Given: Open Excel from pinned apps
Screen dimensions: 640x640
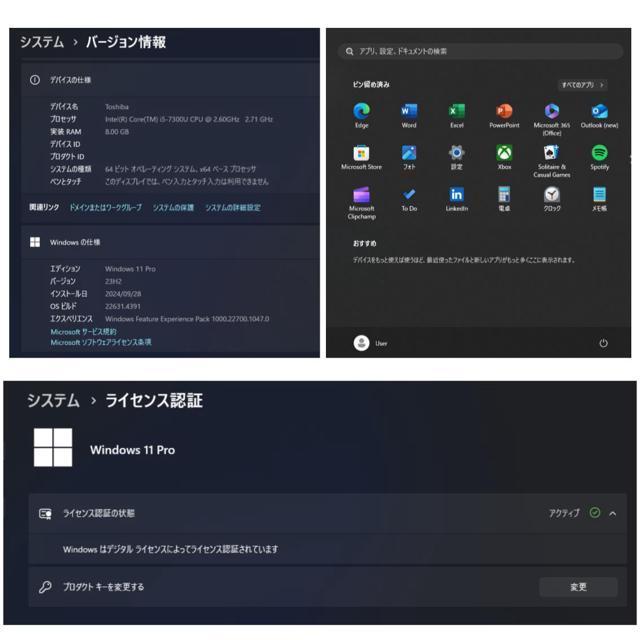Looking at the screenshot, I should 456,112.
